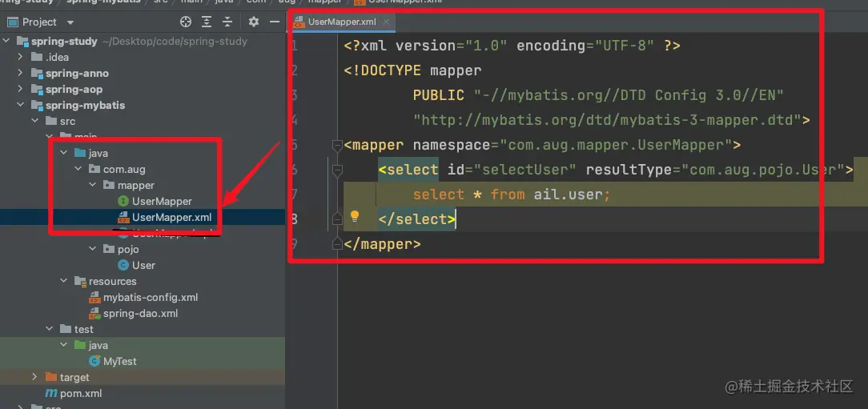Click the UserMapper interface icon

123,202
